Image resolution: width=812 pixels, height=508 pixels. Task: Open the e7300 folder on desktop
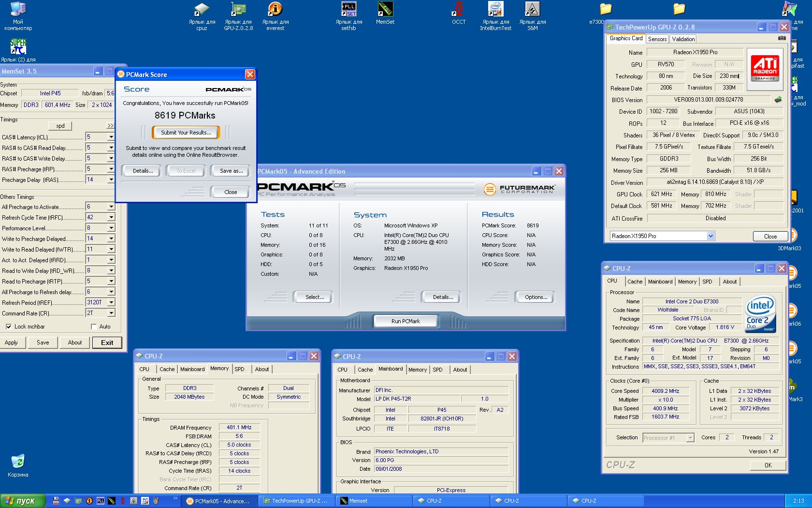pyautogui.click(x=604, y=13)
